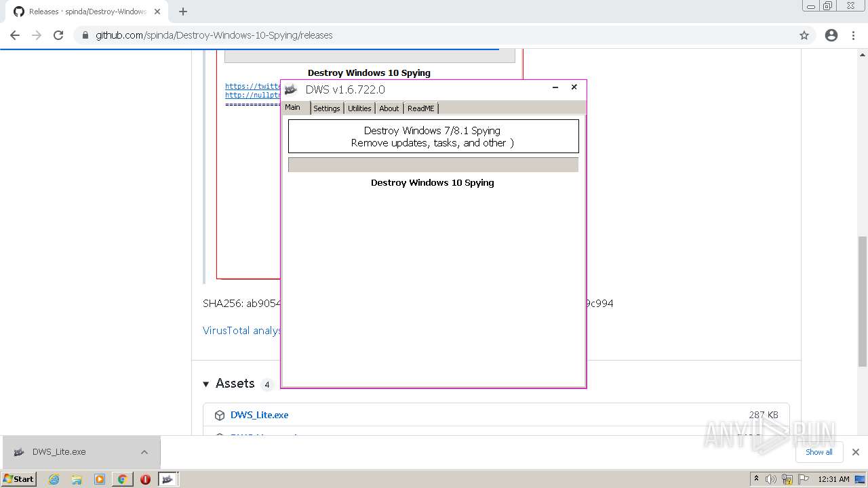
Task: Click the show desktop tray icon
Action: [x=860, y=479]
